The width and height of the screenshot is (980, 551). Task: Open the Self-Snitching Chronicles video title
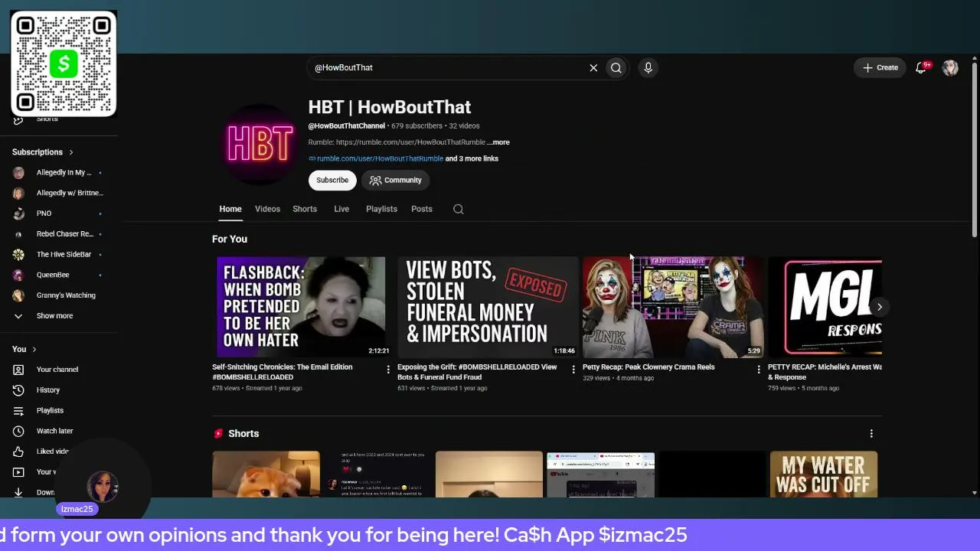(283, 372)
